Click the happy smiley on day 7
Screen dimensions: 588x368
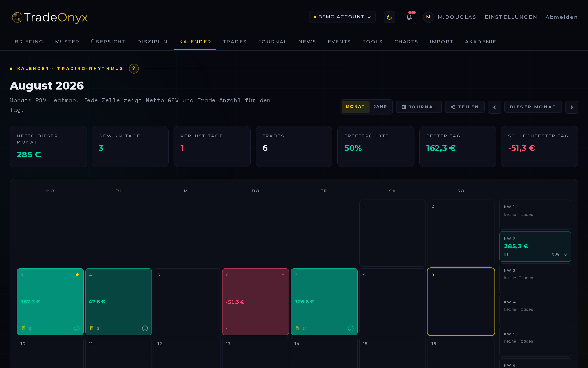coord(351,328)
